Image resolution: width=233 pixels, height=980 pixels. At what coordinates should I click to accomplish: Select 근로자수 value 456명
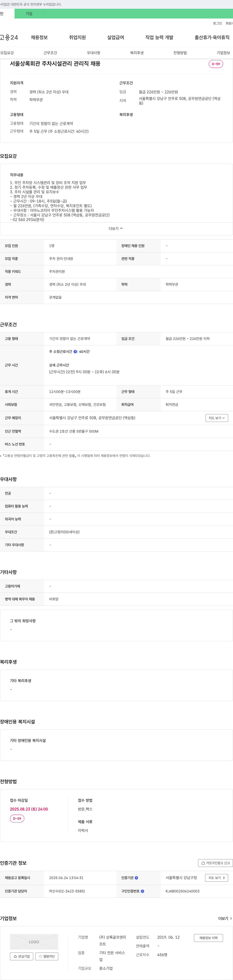coord(162,954)
